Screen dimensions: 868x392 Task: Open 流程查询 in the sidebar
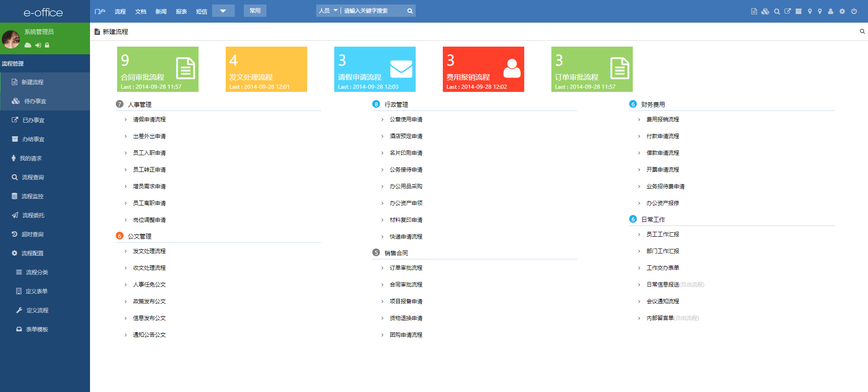pos(45,177)
